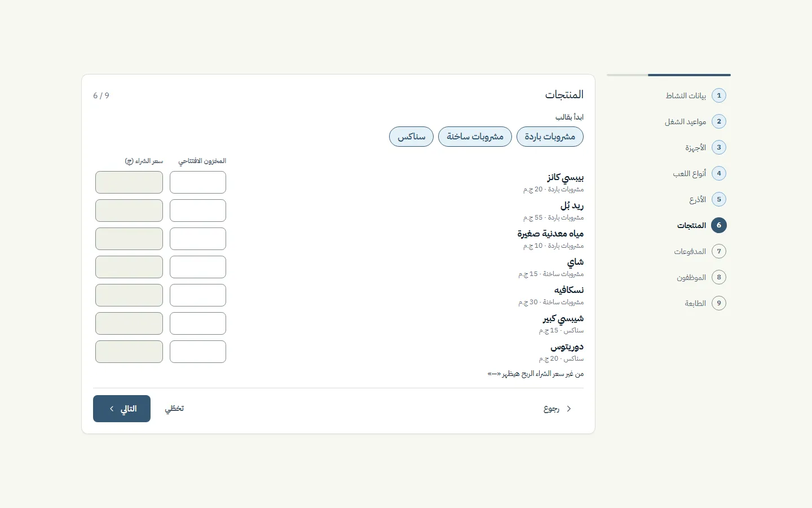This screenshot has width=812, height=508.
Task: Click the product name دوريتوس
Action: click(567, 347)
